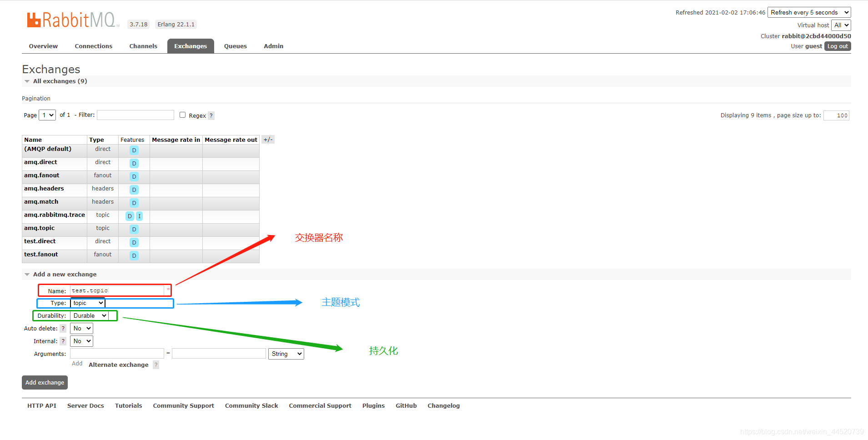The width and height of the screenshot is (868, 440).
Task: Click the Filter text field
Action: [135, 115]
